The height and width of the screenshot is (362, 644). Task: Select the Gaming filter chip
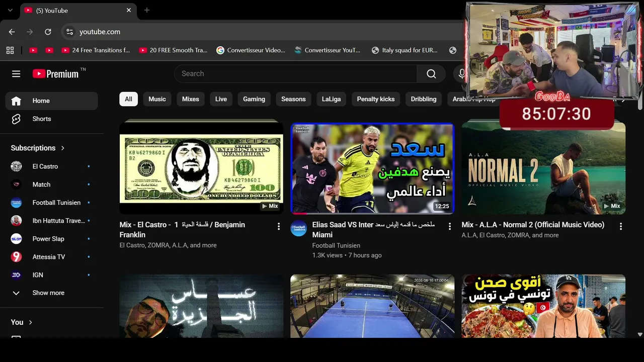coord(254,99)
